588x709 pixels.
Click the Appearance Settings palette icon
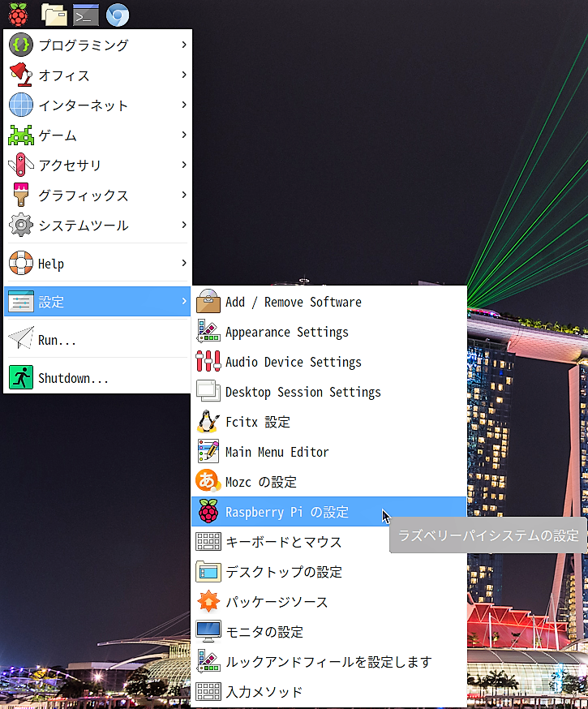point(208,332)
